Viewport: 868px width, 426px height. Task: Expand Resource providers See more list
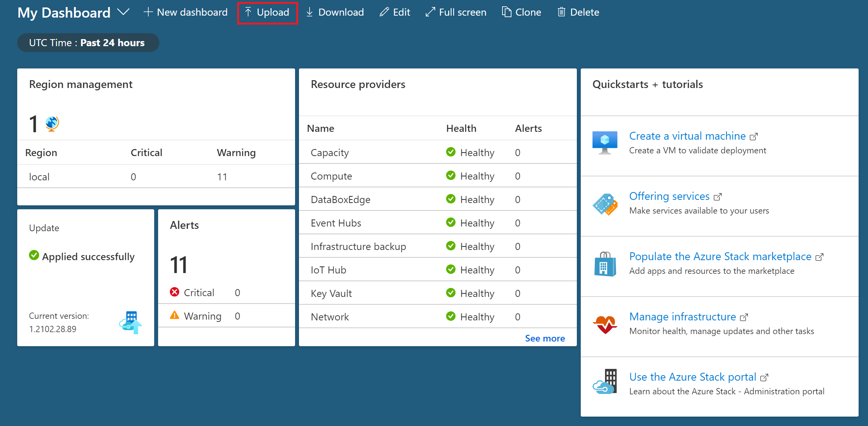pyautogui.click(x=545, y=338)
